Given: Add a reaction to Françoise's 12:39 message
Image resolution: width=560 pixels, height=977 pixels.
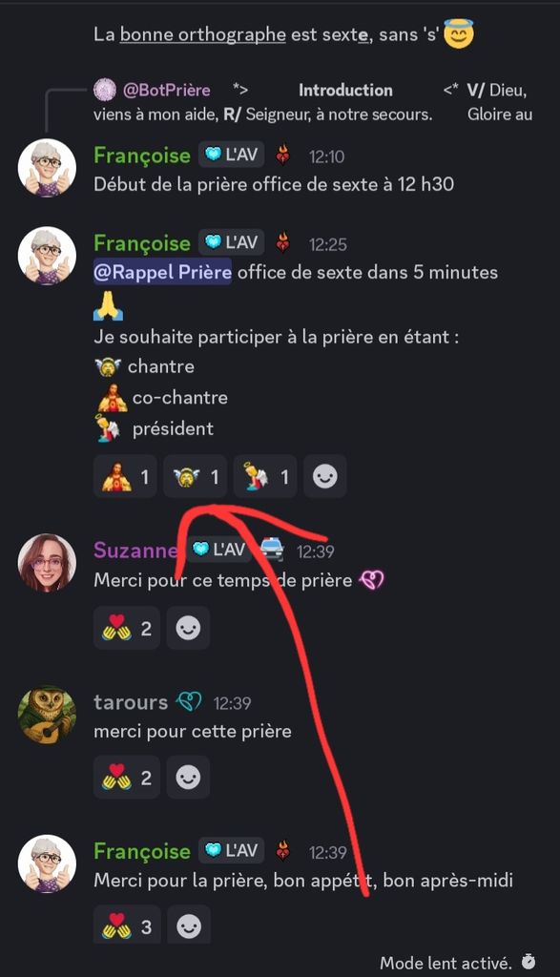Looking at the screenshot, I should point(188,925).
